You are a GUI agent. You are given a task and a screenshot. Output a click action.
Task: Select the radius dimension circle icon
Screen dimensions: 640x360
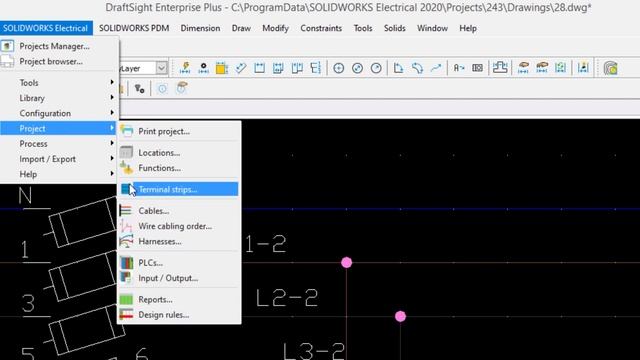(376, 68)
